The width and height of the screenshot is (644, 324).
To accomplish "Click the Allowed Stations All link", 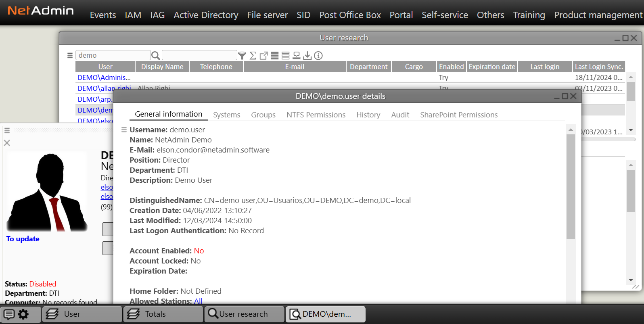I will point(198,301).
